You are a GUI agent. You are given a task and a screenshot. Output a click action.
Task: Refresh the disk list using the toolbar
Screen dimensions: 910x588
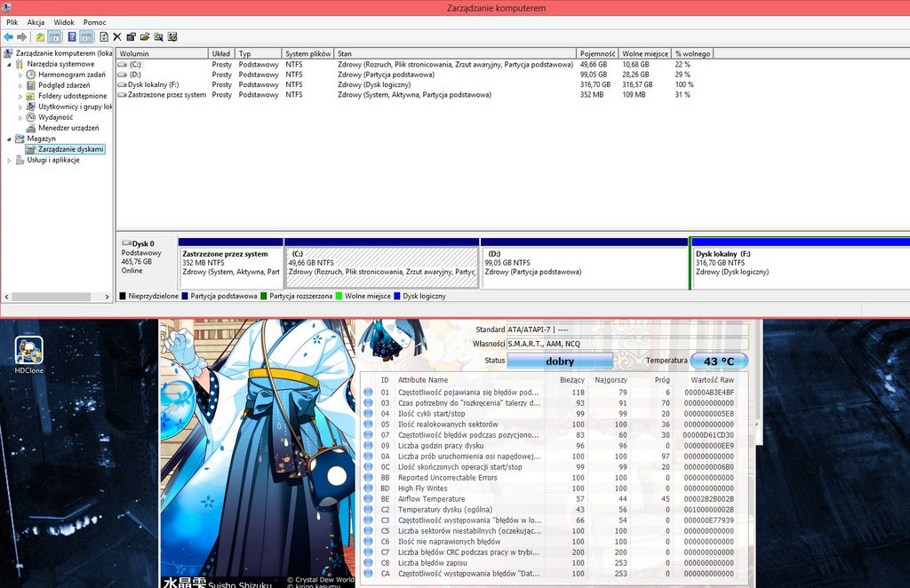click(104, 37)
